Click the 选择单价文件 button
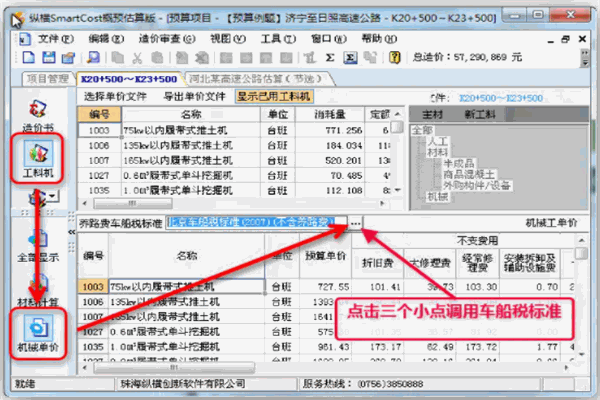The height and width of the screenshot is (400, 600). (x=115, y=96)
